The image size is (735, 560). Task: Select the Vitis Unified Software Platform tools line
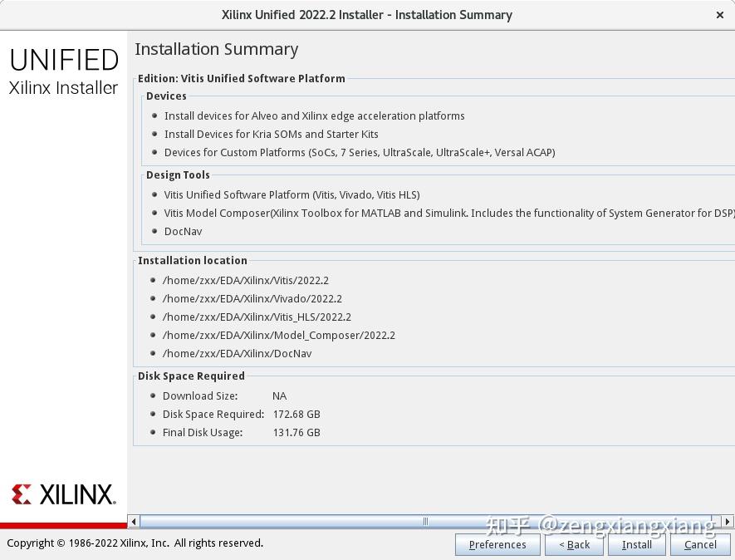click(292, 194)
